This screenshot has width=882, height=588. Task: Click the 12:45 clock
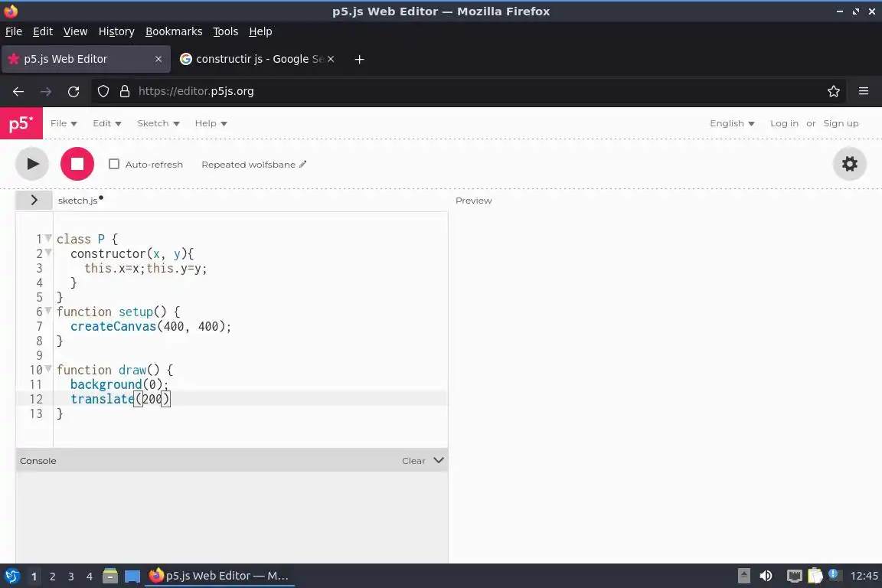864,576
